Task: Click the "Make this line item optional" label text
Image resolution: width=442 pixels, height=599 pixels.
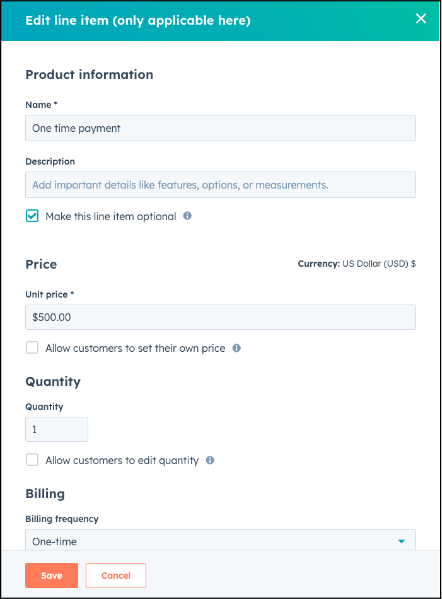Action: click(111, 217)
